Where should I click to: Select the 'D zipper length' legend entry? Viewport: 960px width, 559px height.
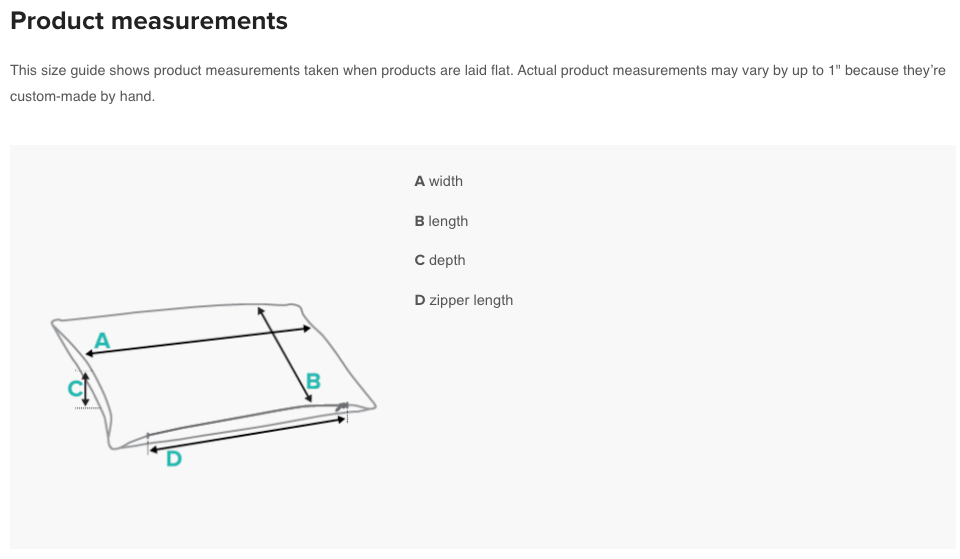coord(463,300)
